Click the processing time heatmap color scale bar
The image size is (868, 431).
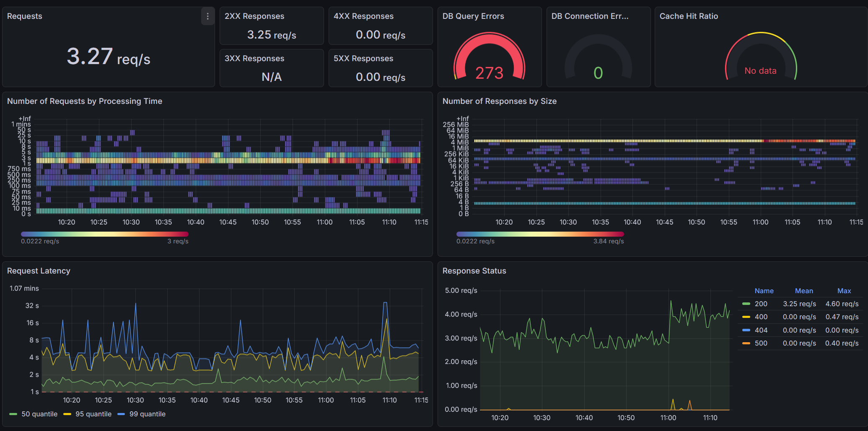point(105,234)
